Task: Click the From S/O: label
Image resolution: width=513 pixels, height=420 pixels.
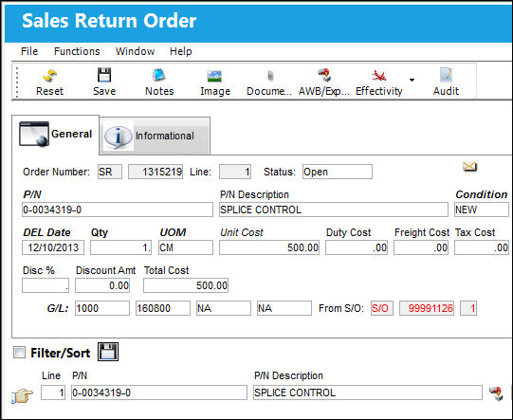Action: 341,308
